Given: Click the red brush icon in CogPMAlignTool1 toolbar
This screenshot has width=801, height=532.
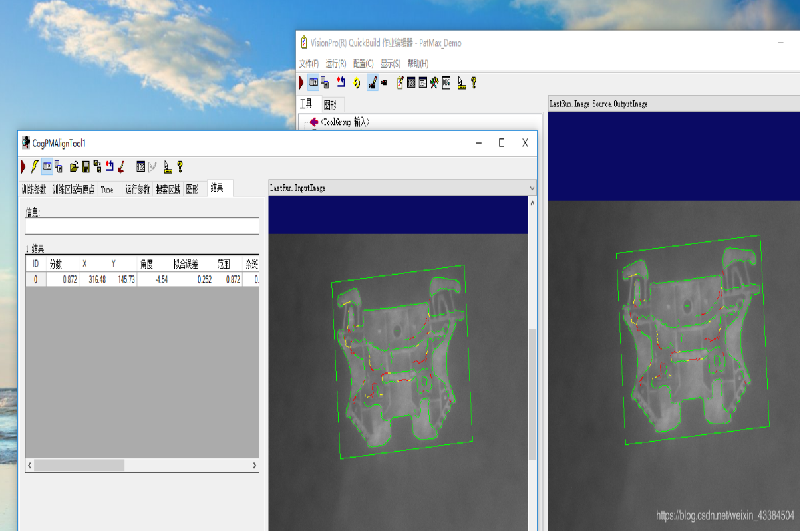Looking at the screenshot, I should [121, 166].
